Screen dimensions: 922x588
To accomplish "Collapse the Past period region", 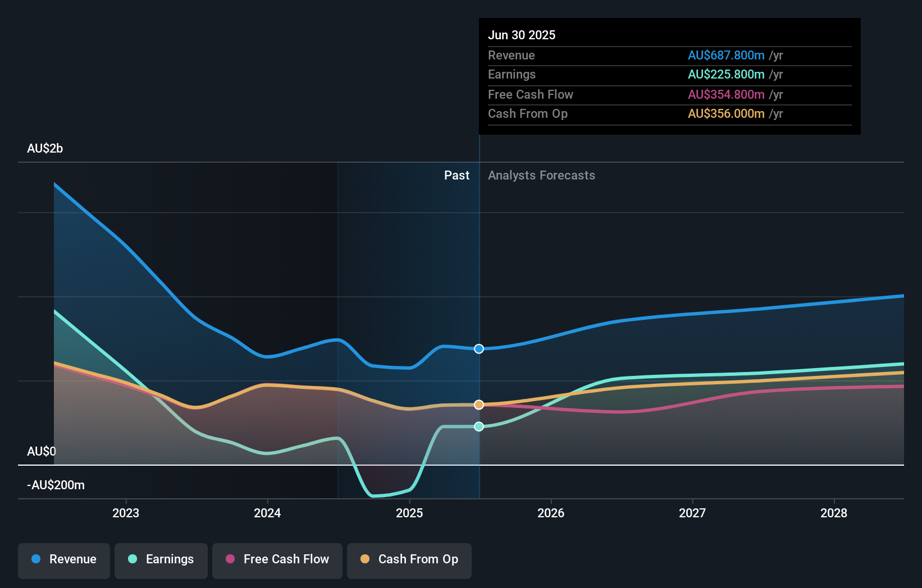I will (457, 175).
